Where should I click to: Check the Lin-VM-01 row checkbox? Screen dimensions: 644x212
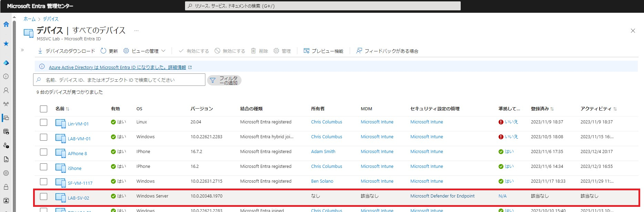[43, 122]
